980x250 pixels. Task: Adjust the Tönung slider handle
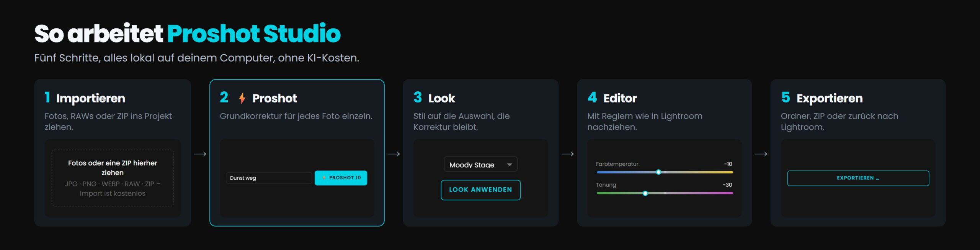pos(645,193)
